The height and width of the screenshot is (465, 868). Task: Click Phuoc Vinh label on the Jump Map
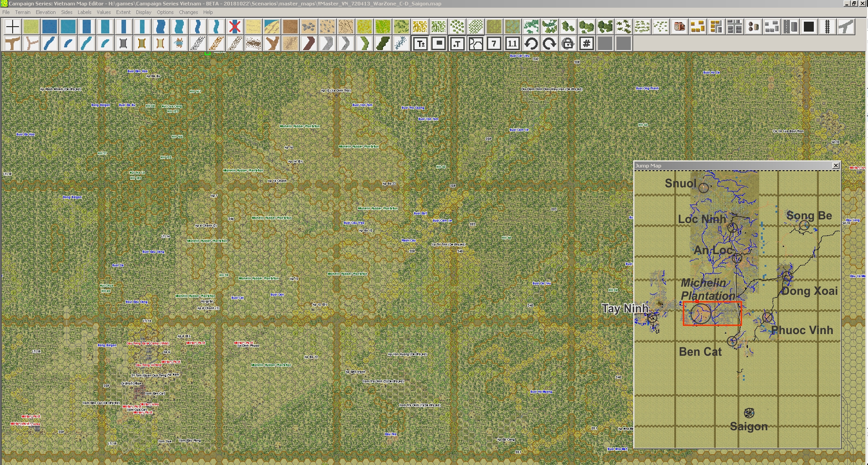tap(802, 330)
